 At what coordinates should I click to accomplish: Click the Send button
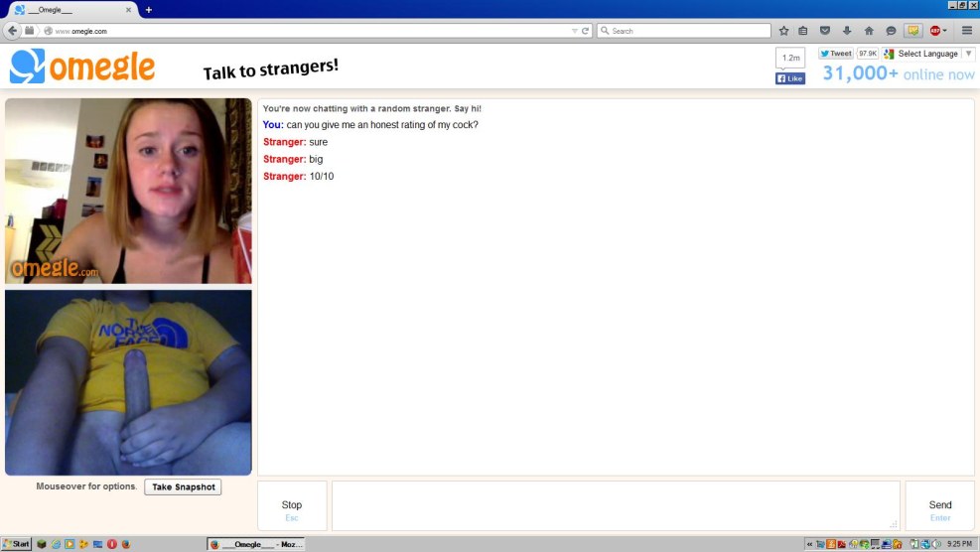click(x=939, y=505)
